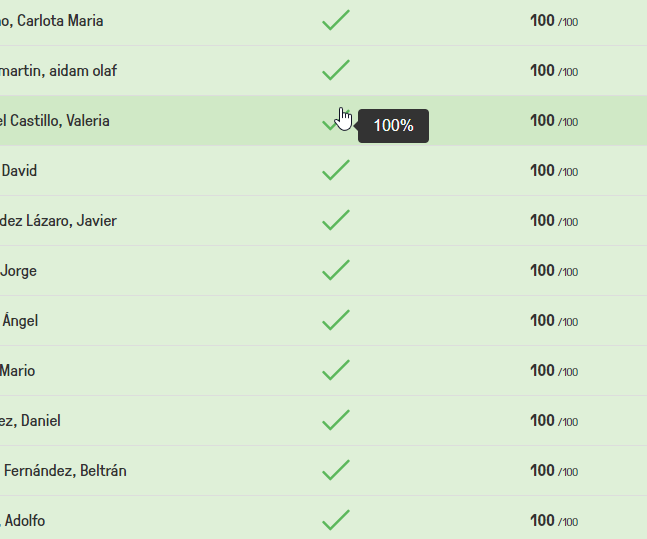Image resolution: width=647 pixels, height=539 pixels.
Task: Click the 100/100 score for Valeria
Action: pos(554,121)
